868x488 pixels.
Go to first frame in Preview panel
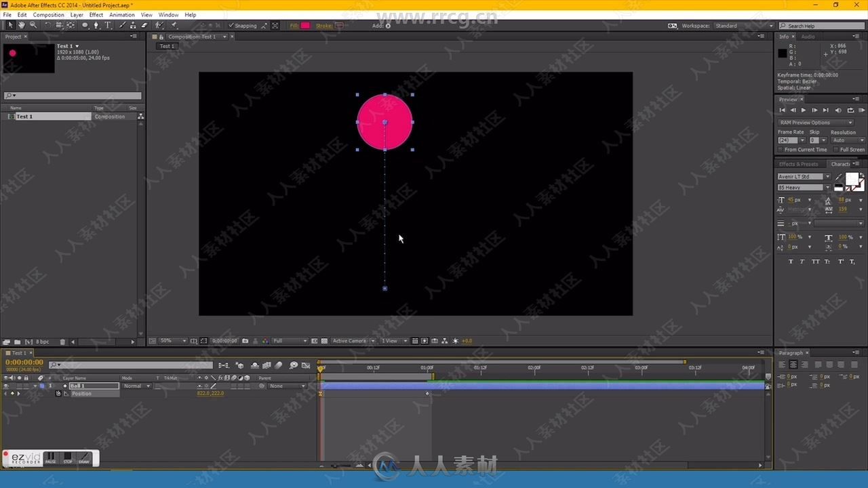782,110
